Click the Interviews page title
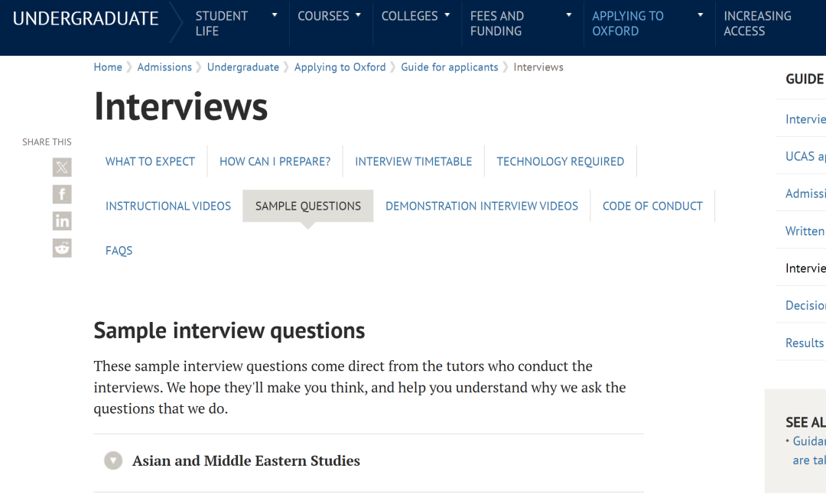 pos(180,106)
